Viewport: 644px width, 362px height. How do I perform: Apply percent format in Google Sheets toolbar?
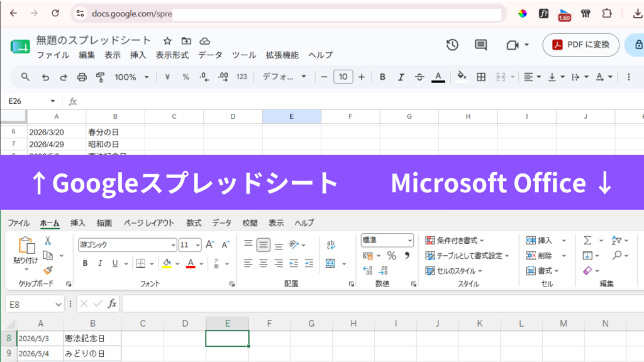click(x=186, y=77)
